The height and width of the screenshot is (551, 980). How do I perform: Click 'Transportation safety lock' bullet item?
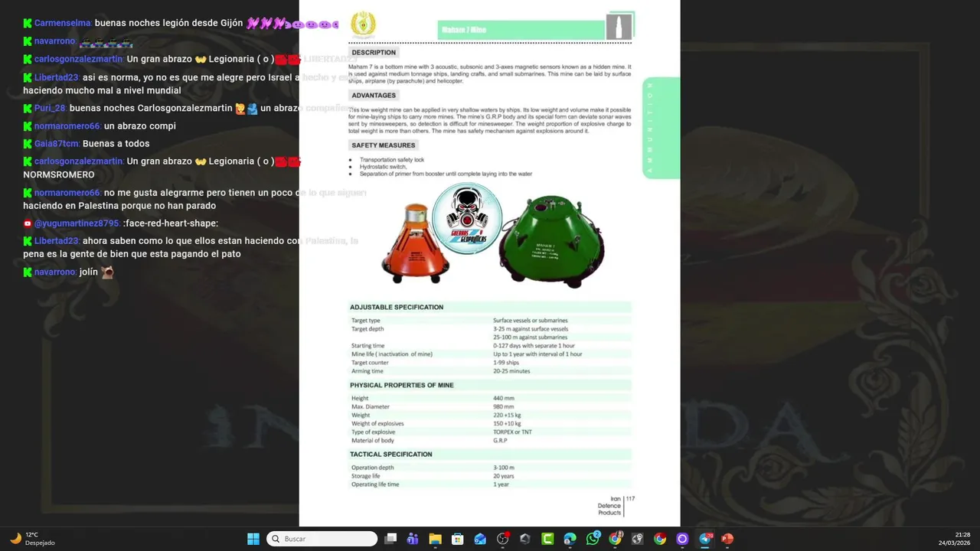(392, 160)
